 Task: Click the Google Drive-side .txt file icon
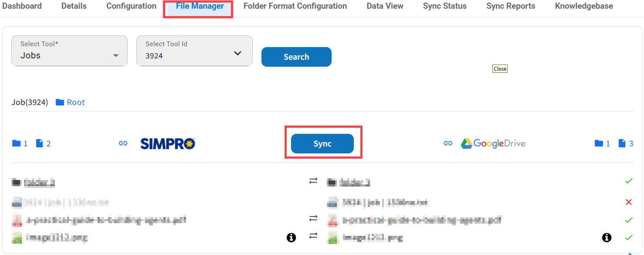click(x=332, y=203)
